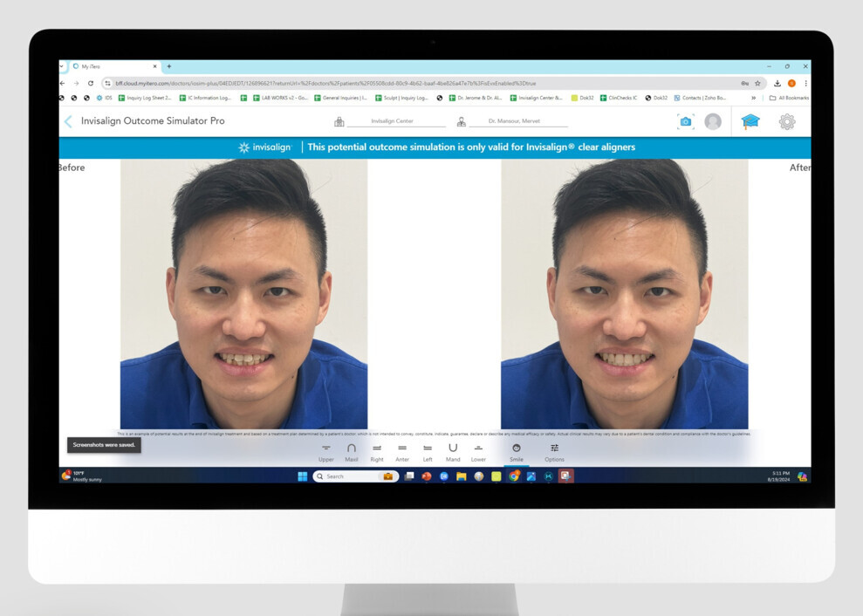Open the bookmarks overflow chevron

tap(752, 97)
